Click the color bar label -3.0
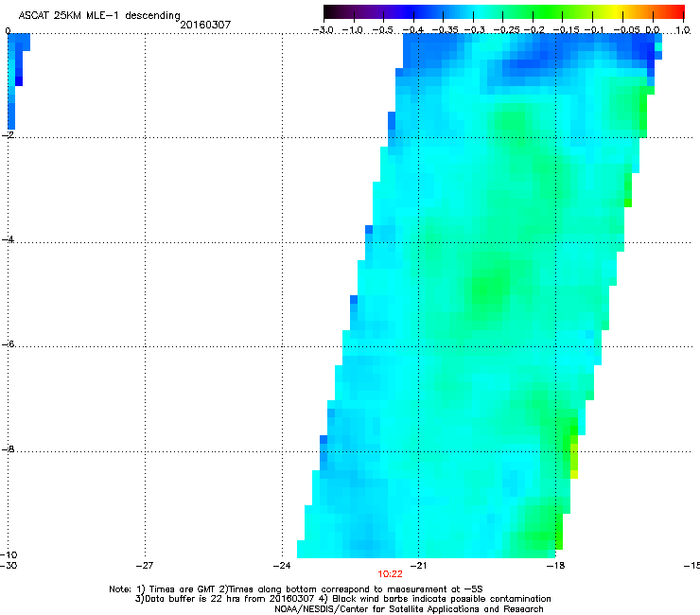 tap(323, 30)
